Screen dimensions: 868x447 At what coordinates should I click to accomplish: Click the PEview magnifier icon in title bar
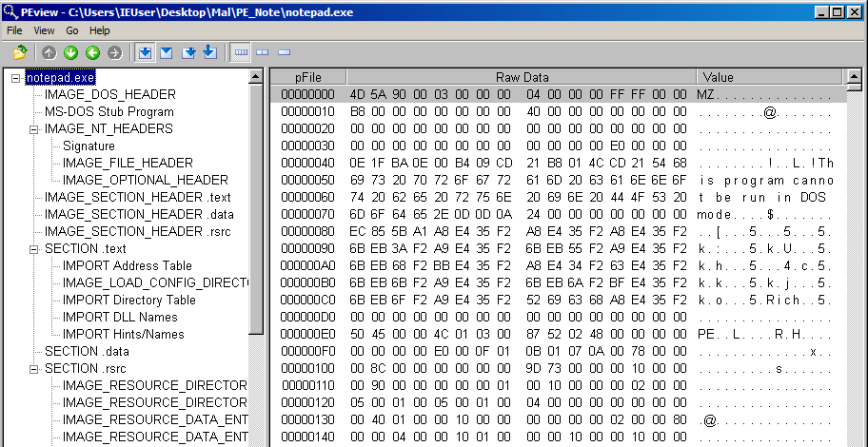(10, 11)
